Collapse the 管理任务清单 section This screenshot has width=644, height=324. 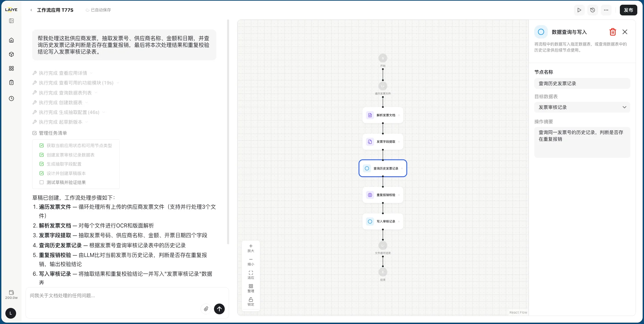point(50,133)
